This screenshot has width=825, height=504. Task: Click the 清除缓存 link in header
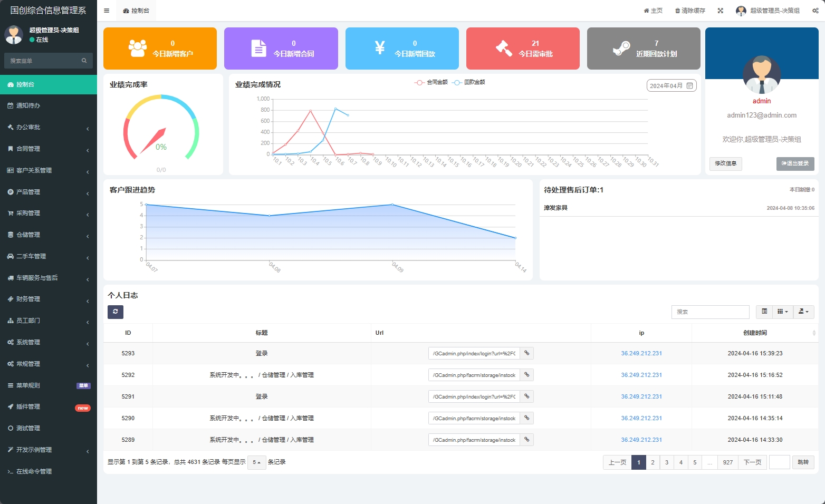690,11
